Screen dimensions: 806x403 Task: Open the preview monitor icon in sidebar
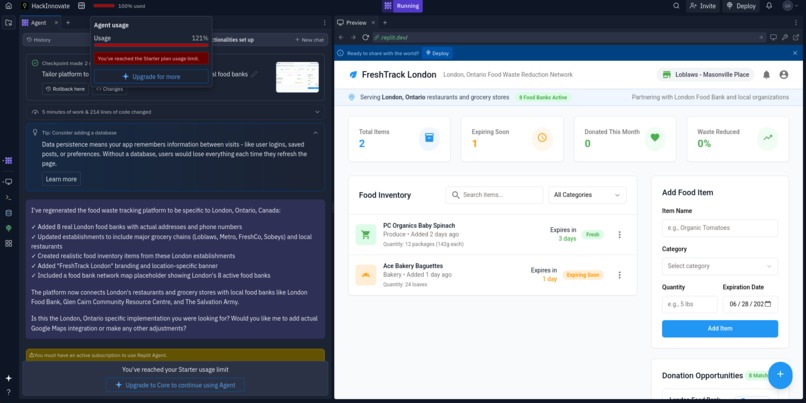pyautogui.click(x=9, y=182)
